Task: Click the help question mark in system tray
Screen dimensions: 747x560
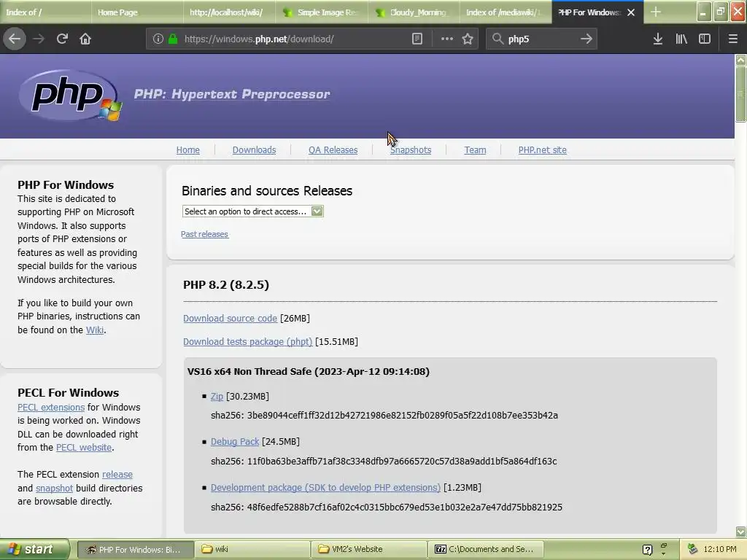Action: coord(648,550)
